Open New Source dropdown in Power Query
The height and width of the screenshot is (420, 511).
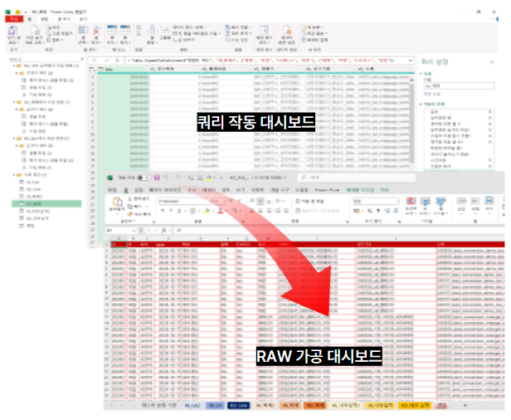coord(314,27)
